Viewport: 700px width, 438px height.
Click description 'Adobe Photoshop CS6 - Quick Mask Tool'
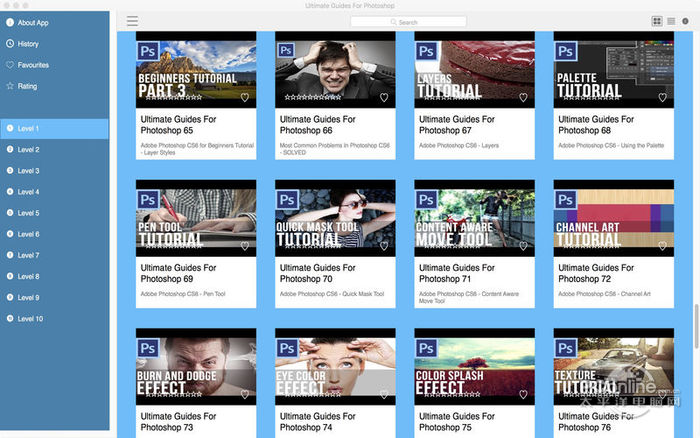tap(332, 294)
